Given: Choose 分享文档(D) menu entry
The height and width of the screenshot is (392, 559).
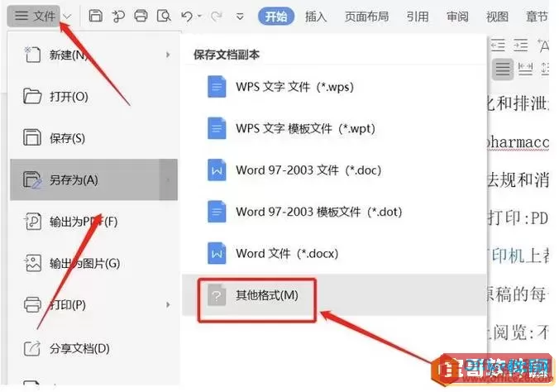Looking at the screenshot, I should click(x=93, y=348).
